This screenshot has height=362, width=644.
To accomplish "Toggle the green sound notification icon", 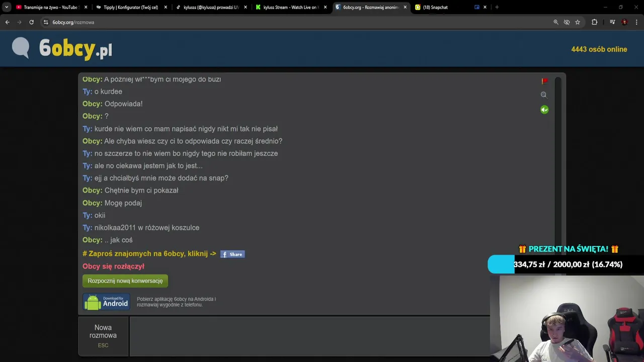I will [544, 110].
